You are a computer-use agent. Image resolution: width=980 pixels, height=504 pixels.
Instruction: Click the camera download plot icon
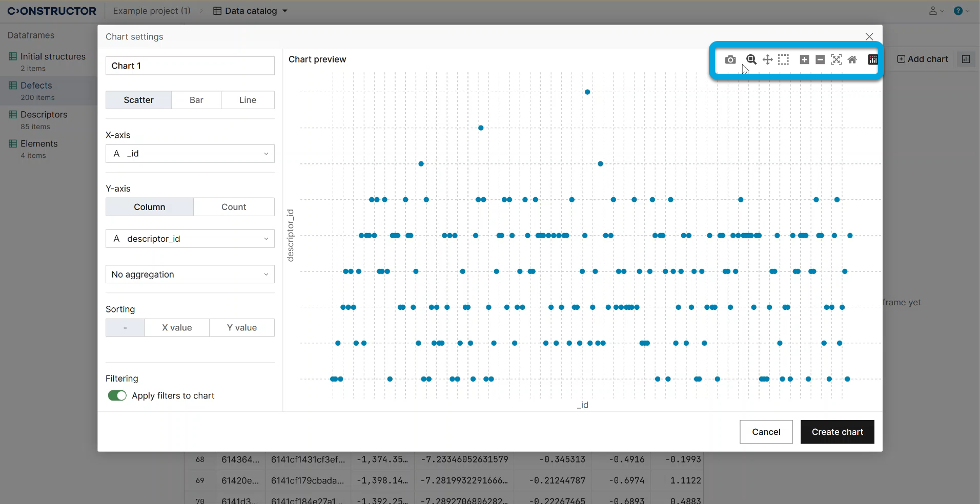tap(730, 60)
